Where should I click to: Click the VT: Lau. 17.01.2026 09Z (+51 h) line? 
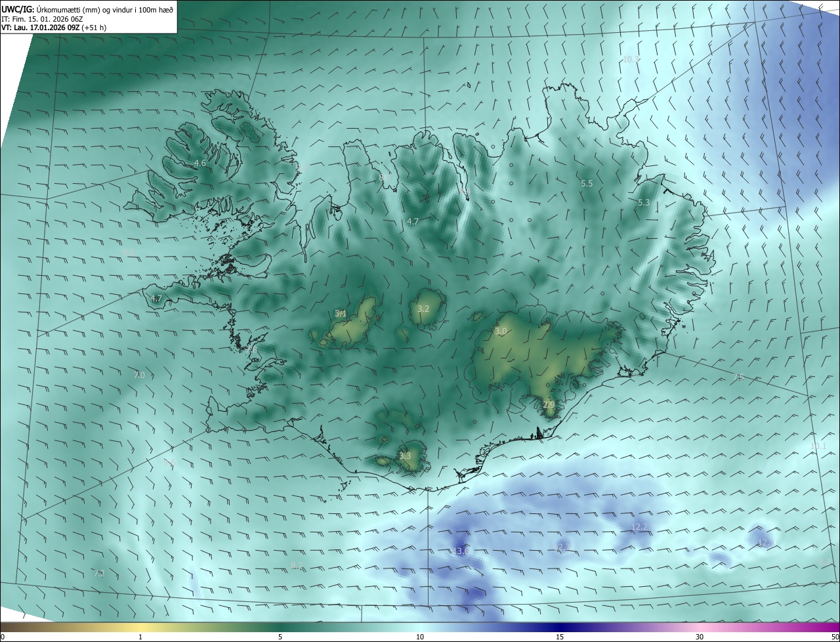click(54, 28)
